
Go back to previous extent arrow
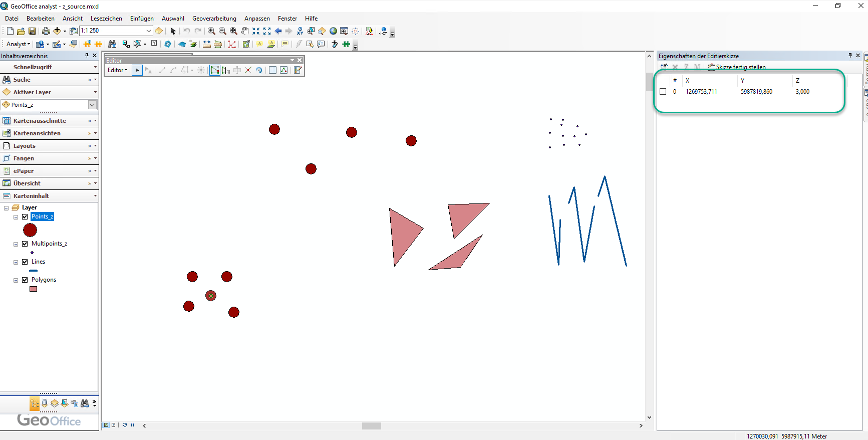point(278,31)
